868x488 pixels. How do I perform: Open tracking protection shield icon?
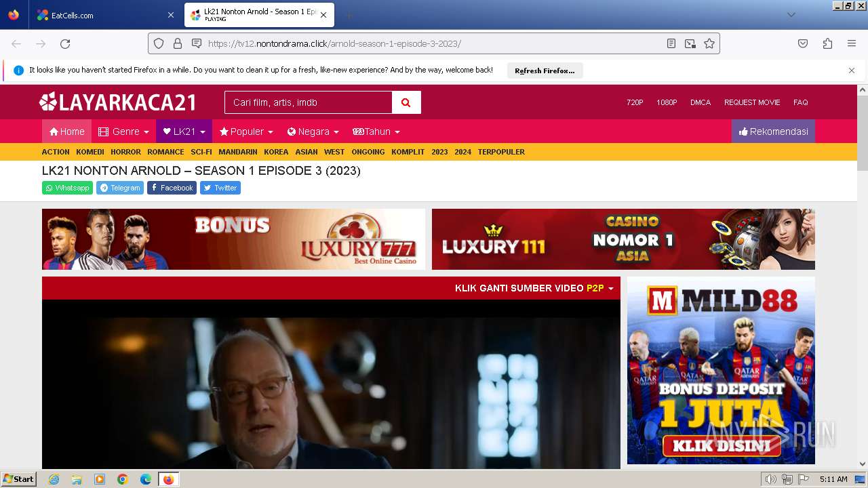coord(159,43)
